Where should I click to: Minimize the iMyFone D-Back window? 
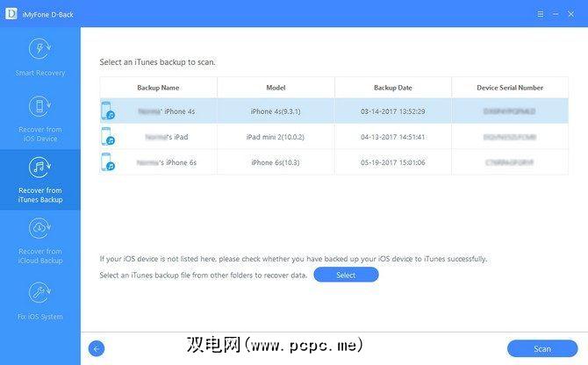556,14
